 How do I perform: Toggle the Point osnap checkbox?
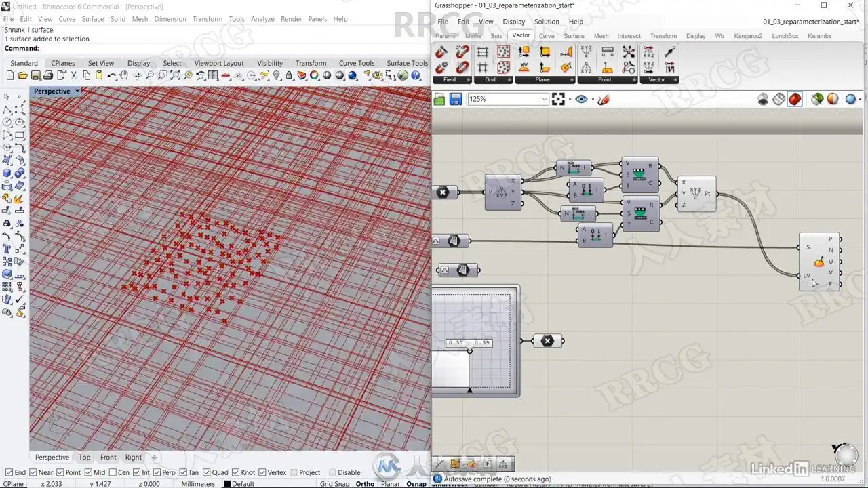pyautogui.click(x=60, y=472)
